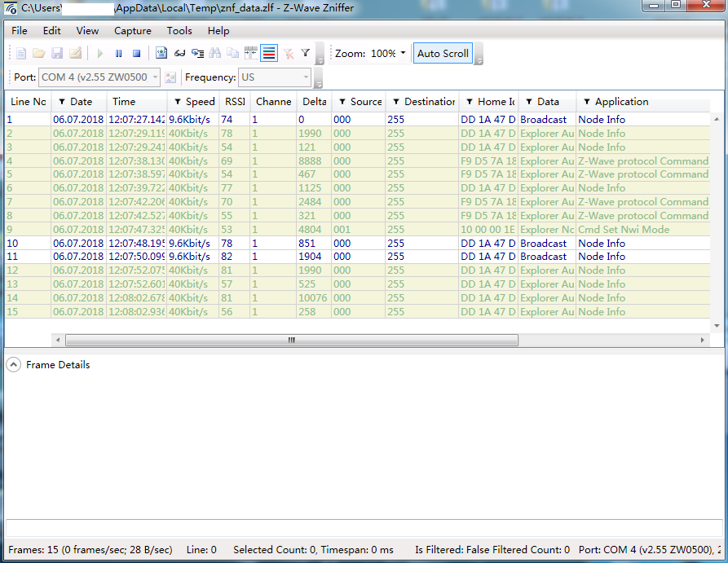
Task: Open the Port COM 4 combo box
Action: 99,77
